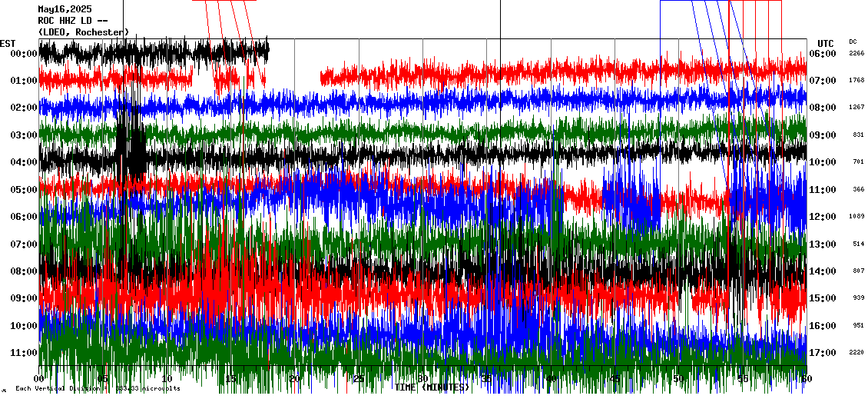Click the EST column header
Image resolution: width=868 pixels, height=399 pixels.
pyautogui.click(x=8, y=43)
